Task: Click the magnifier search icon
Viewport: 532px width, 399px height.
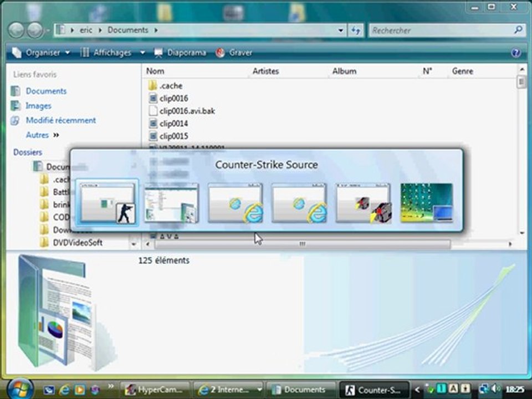Action: (x=518, y=30)
